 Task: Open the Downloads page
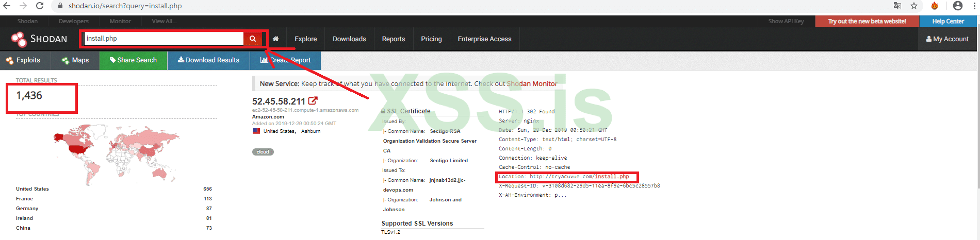click(349, 39)
